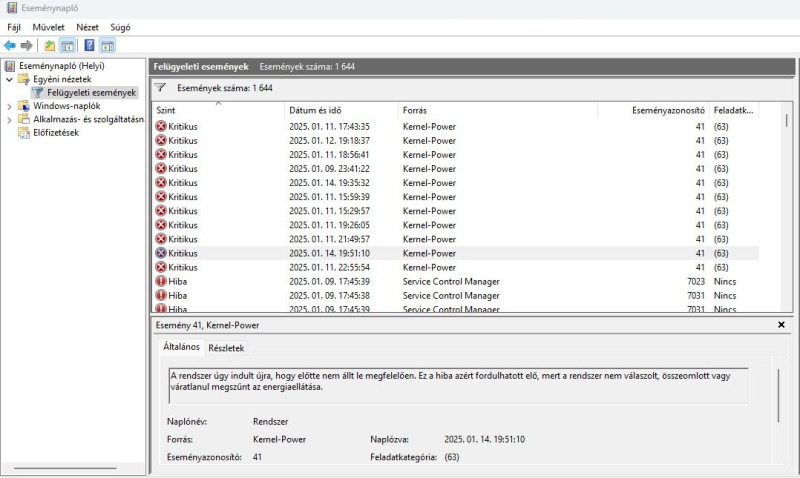
Task: Sort by the Szint column header
Action: (218, 110)
